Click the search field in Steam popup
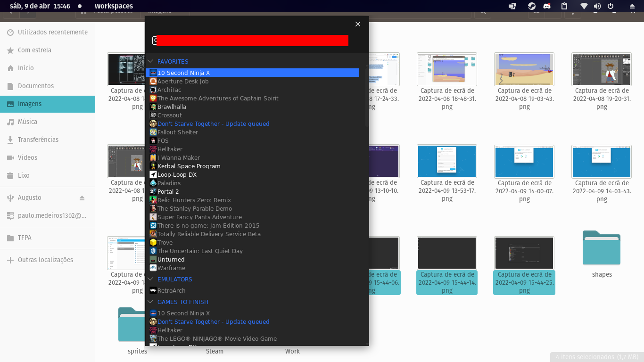 [x=252, y=41]
